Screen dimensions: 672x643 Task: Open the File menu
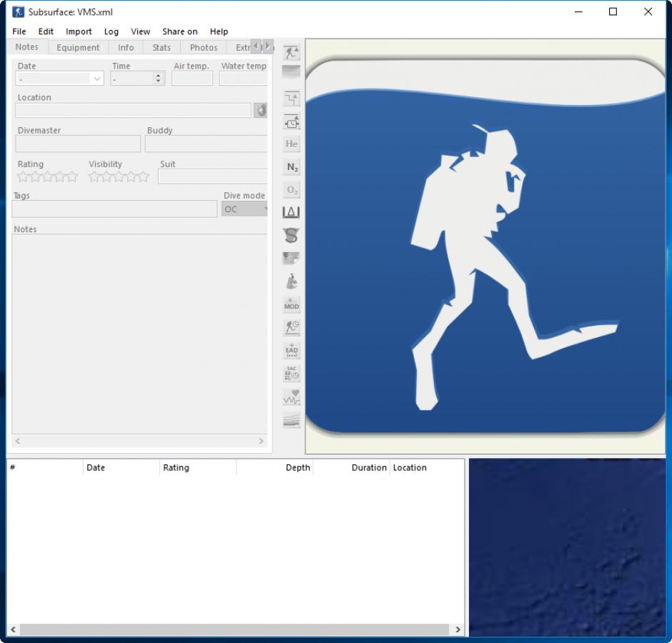(x=19, y=31)
